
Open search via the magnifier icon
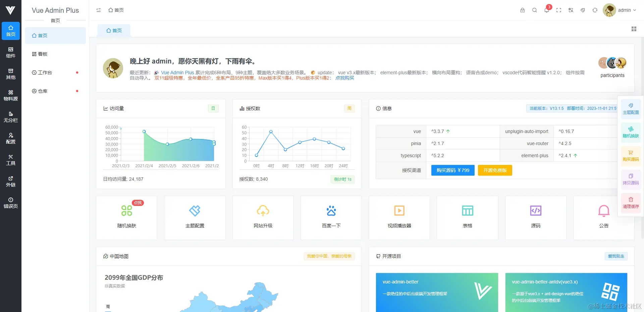534,10
